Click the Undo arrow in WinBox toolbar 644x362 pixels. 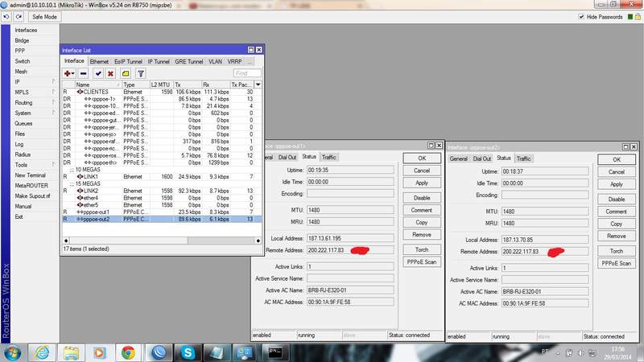[x=8, y=16]
